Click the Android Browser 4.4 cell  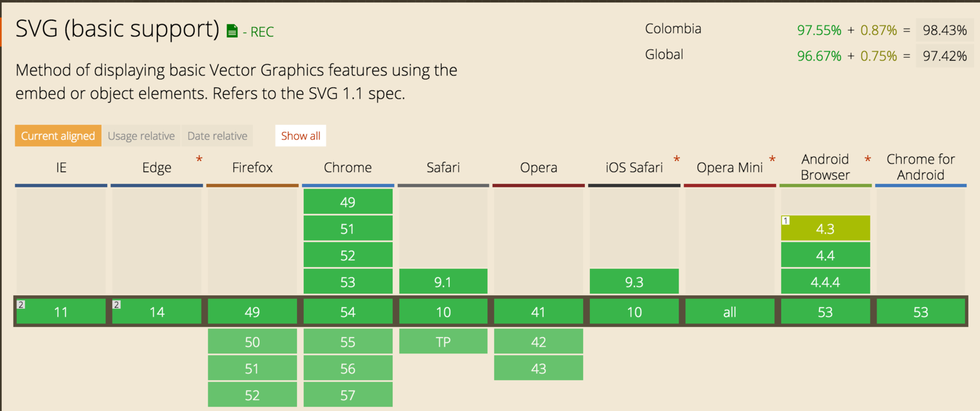pos(825,255)
